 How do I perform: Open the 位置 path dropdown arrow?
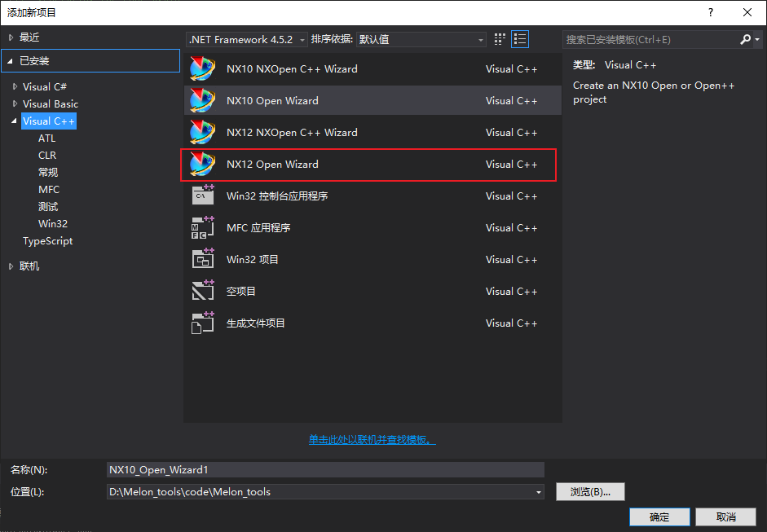538,492
